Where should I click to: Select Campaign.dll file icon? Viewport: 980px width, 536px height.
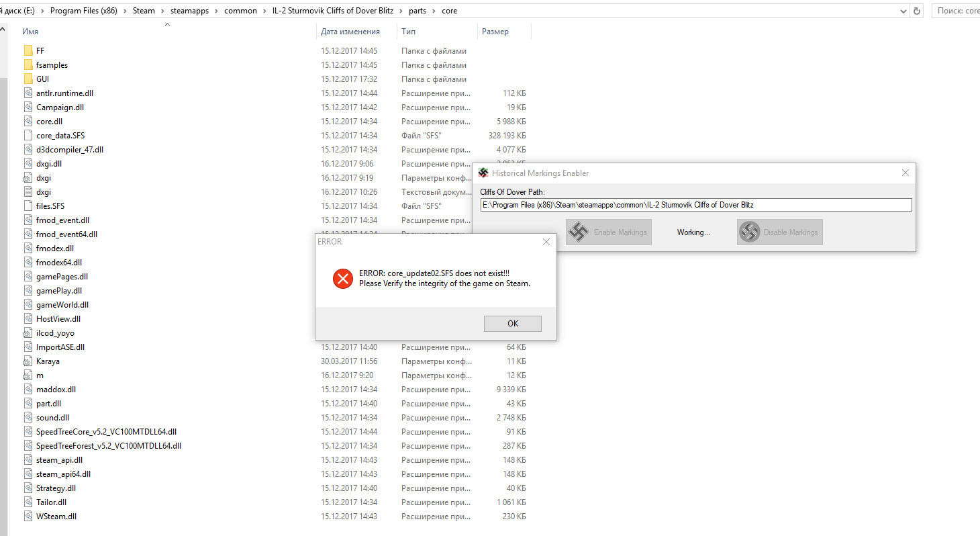point(28,107)
